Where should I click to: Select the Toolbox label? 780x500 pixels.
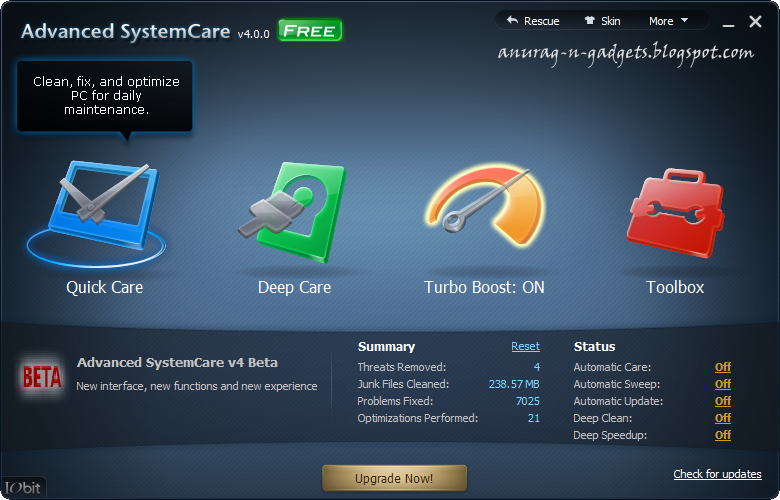675,288
